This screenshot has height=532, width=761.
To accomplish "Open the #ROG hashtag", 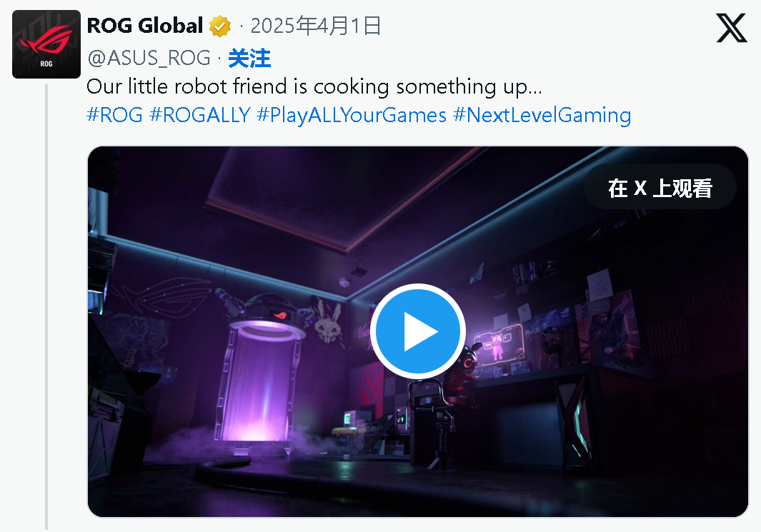I will [x=114, y=116].
